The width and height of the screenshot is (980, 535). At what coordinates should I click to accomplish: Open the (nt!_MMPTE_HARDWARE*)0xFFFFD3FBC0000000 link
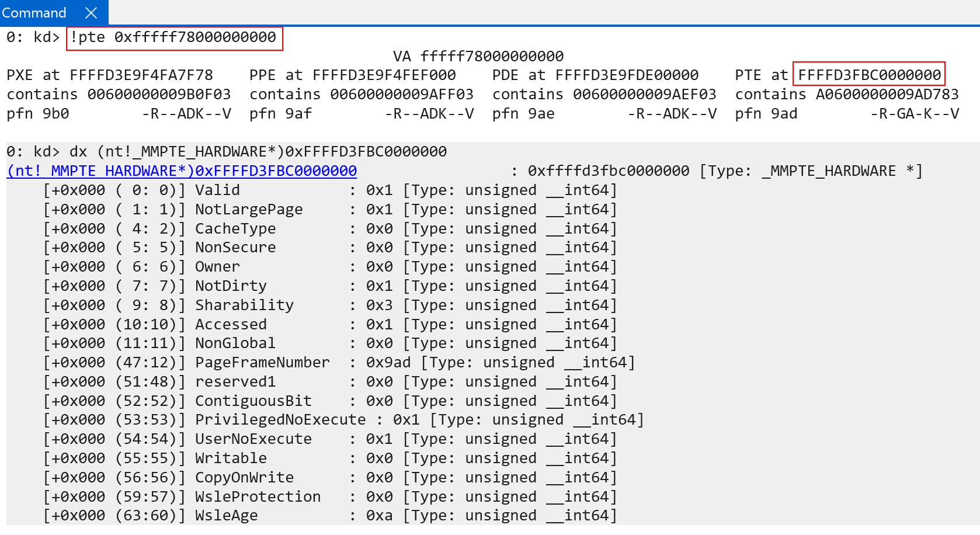(x=182, y=171)
